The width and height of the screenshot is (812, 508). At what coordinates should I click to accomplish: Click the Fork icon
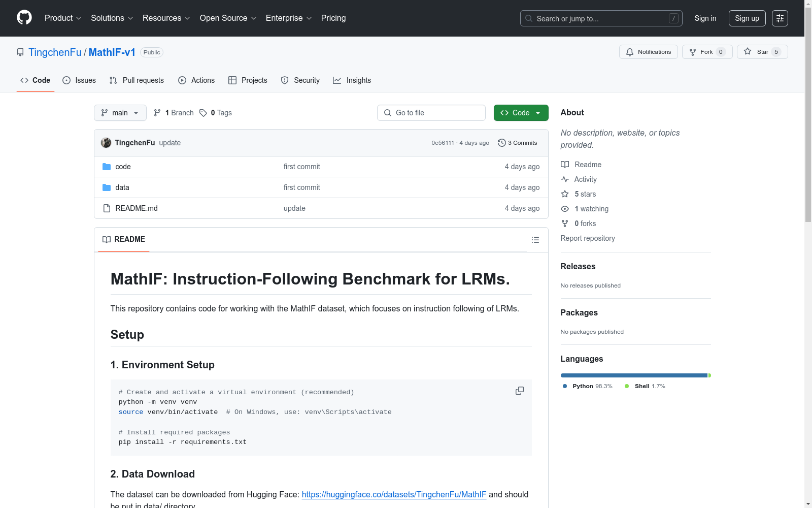click(x=693, y=52)
